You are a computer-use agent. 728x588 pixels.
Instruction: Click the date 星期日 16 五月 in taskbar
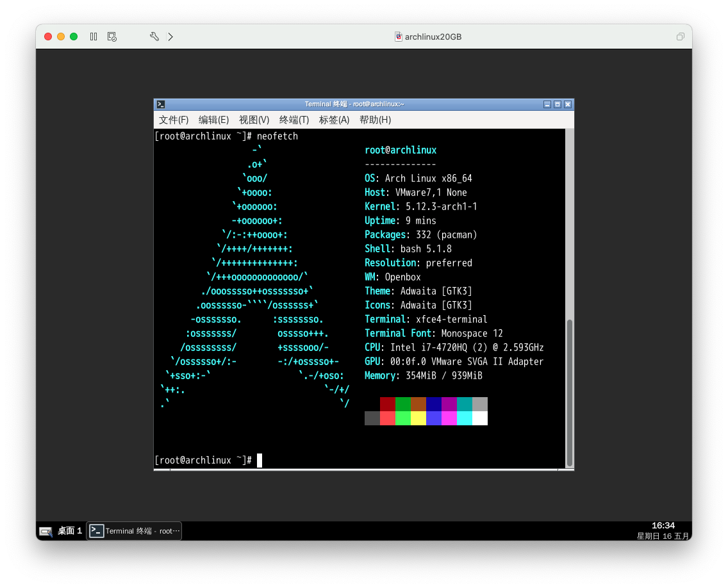click(663, 536)
